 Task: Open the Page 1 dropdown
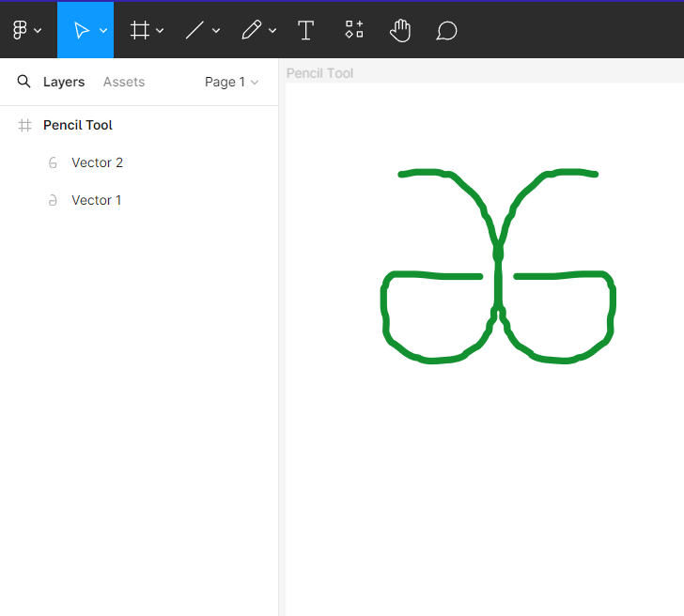tap(232, 82)
